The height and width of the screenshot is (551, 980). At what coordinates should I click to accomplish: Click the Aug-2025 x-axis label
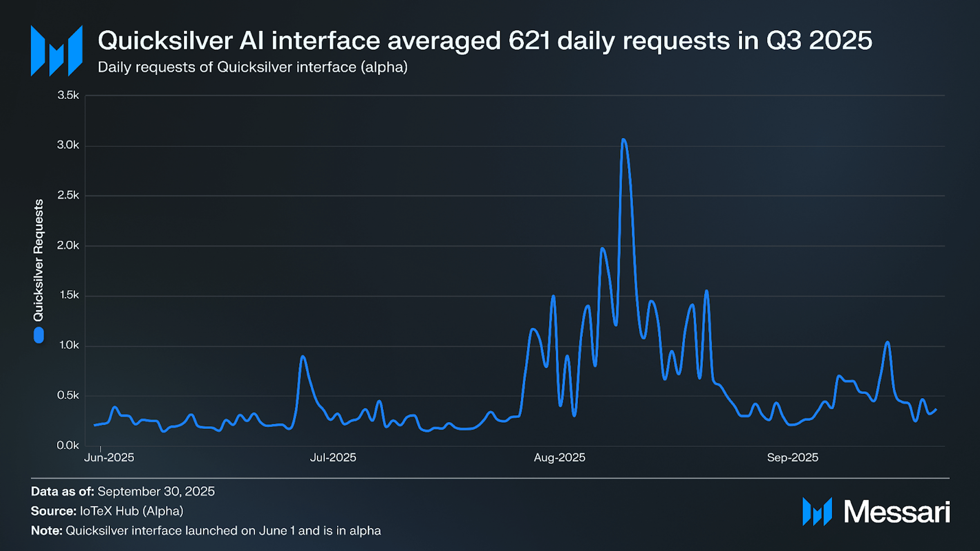pos(559,458)
